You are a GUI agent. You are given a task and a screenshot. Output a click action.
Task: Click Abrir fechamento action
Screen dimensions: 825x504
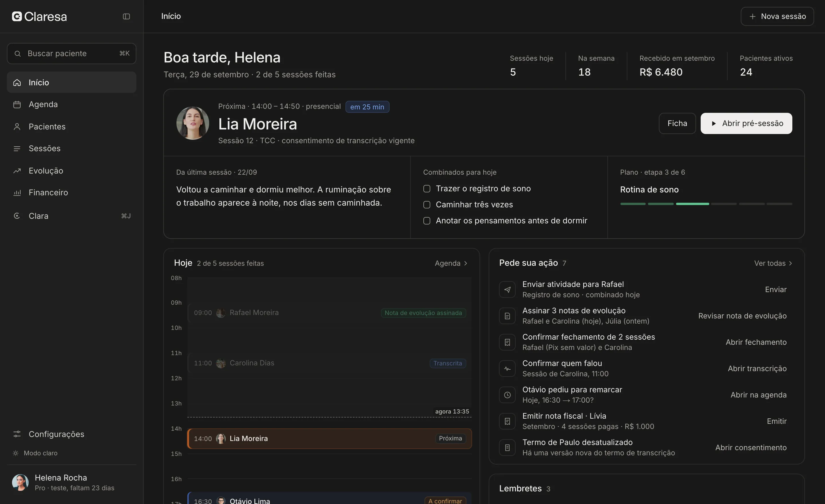[756, 342]
